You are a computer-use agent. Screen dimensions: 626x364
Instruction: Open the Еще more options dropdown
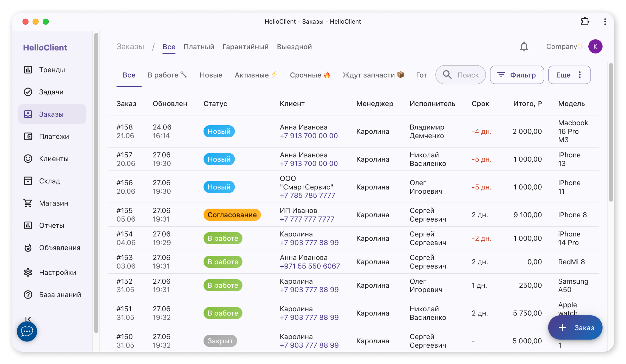pos(569,75)
